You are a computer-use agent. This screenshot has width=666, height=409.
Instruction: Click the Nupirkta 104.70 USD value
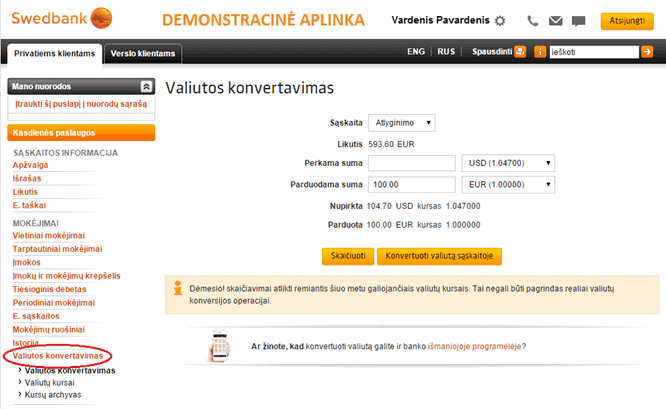coord(390,206)
